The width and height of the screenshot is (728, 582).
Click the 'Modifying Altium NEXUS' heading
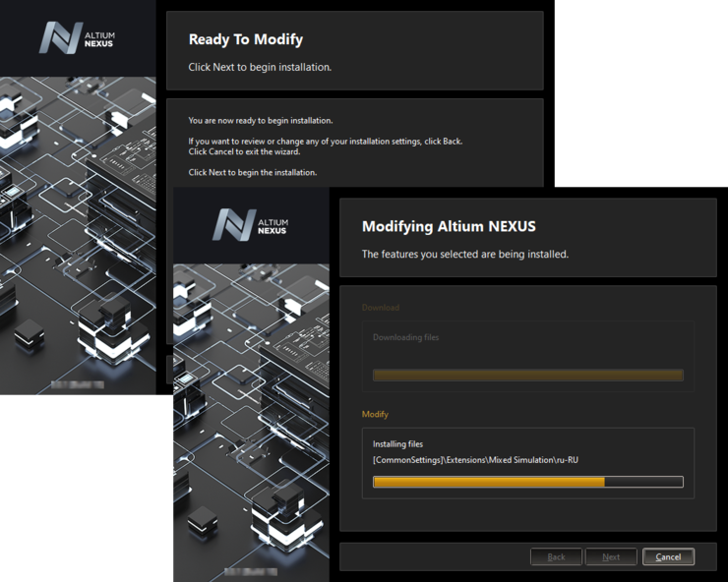coord(449,226)
